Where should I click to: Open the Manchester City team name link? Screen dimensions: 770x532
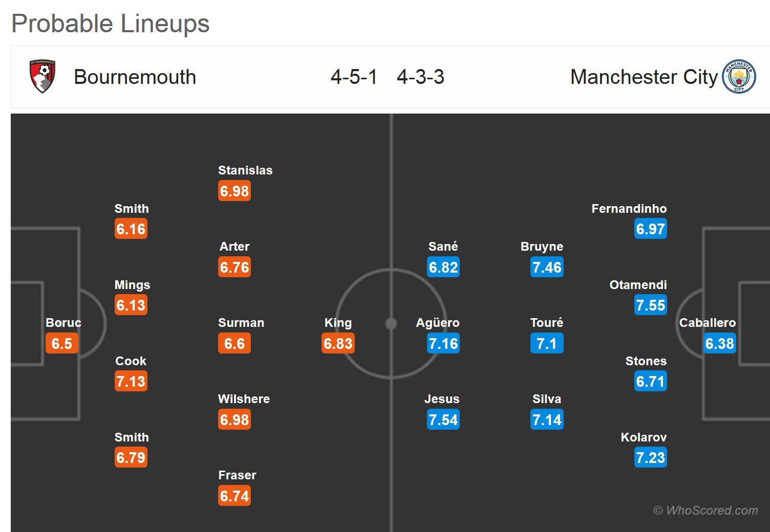point(644,77)
